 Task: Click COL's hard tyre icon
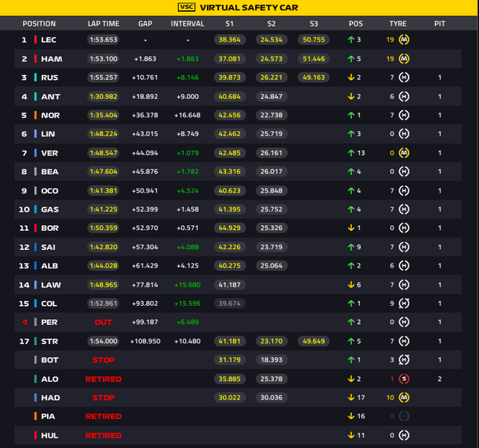click(404, 303)
